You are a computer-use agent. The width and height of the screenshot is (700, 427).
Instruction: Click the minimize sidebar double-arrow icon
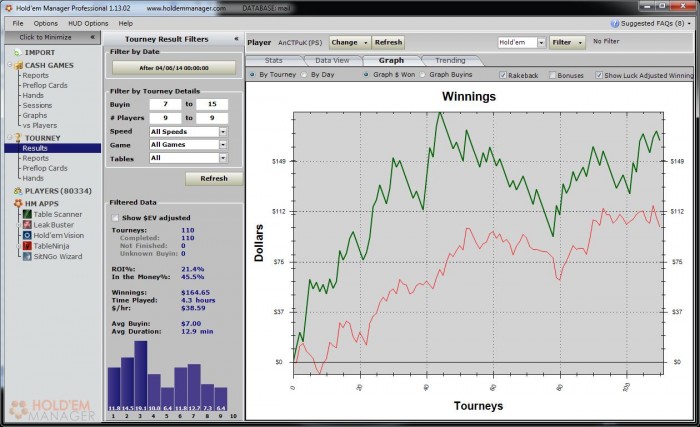pos(92,37)
